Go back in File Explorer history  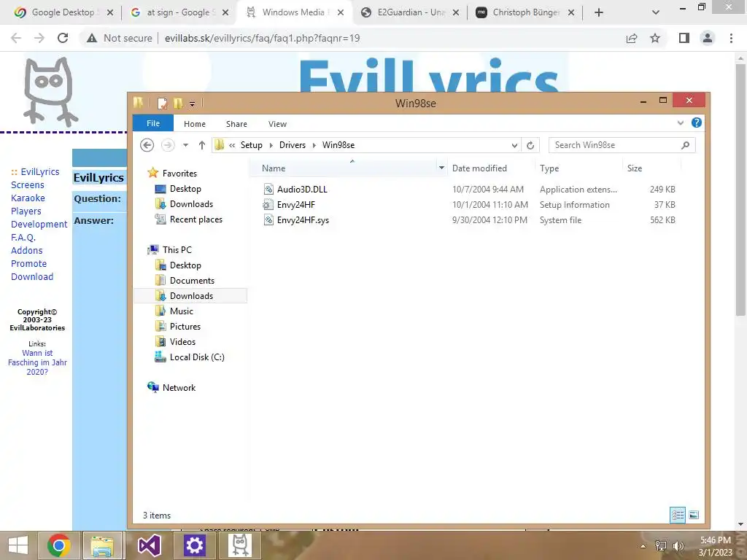tap(147, 145)
